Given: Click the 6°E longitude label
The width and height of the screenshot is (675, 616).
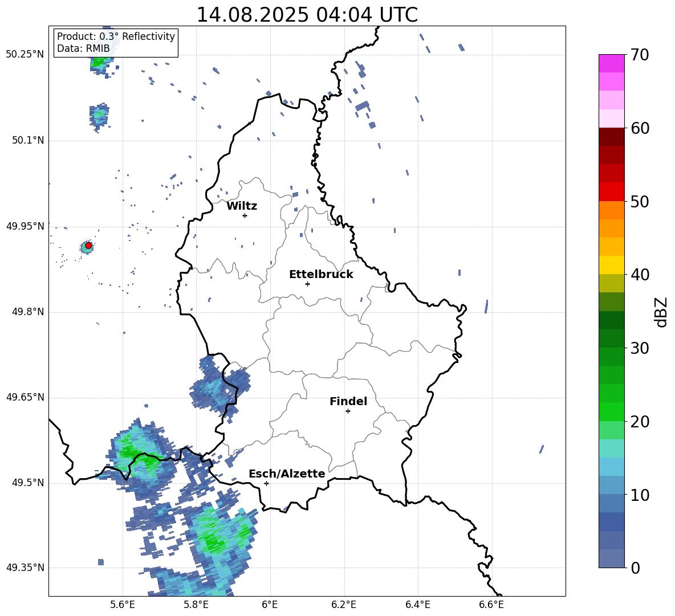Looking at the screenshot, I should [x=270, y=605].
